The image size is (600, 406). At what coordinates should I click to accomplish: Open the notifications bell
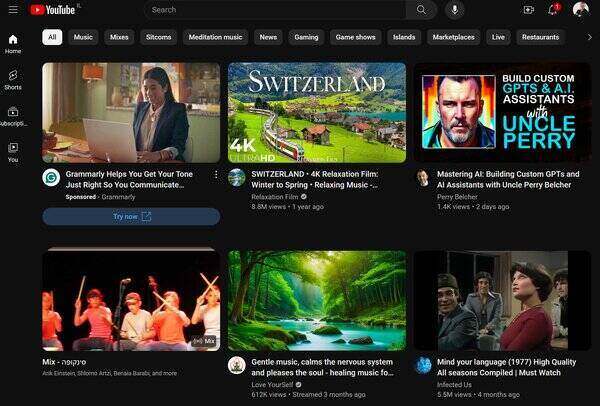pyautogui.click(x=553, y=10)
